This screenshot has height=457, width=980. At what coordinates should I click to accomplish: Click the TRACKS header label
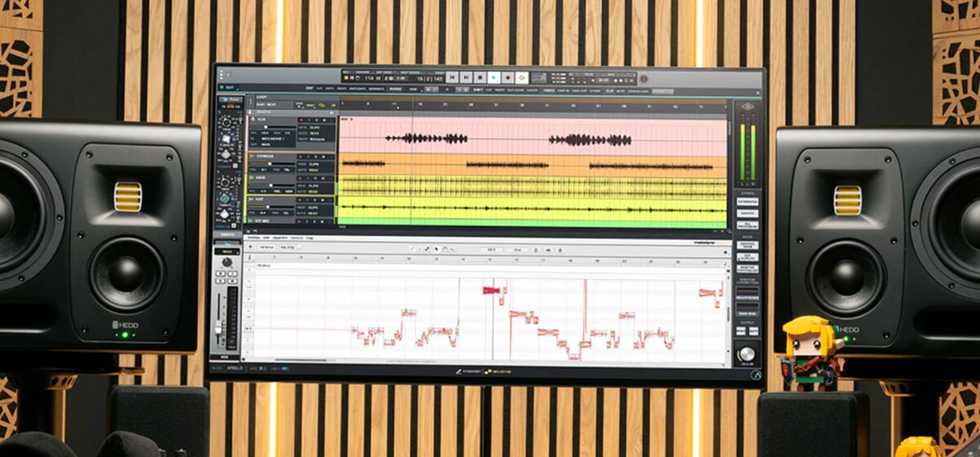point(264,112)
